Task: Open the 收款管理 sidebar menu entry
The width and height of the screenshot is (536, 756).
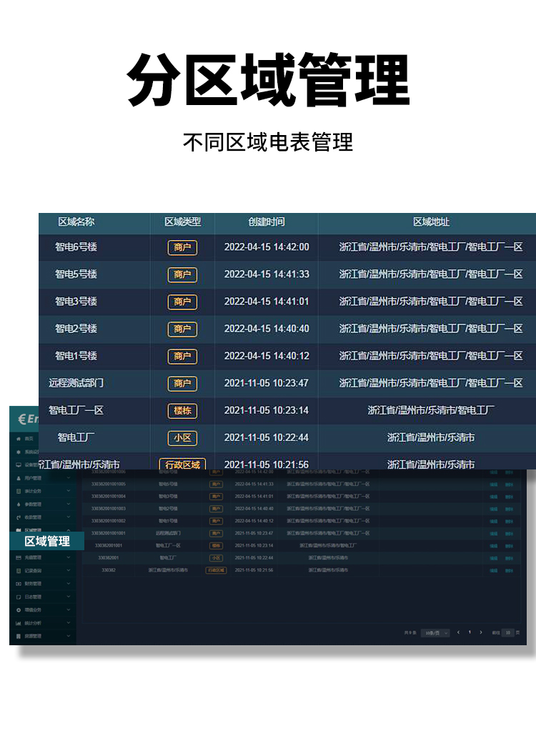Action: click(34, 517)
